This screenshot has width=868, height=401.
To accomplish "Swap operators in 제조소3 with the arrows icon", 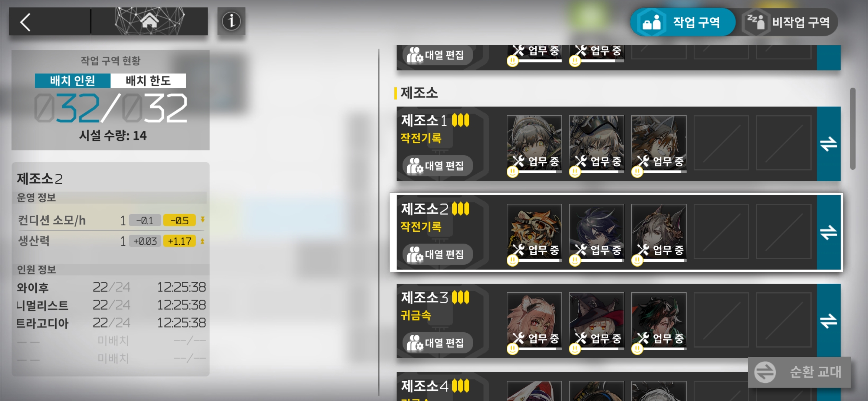I will 828,321.
